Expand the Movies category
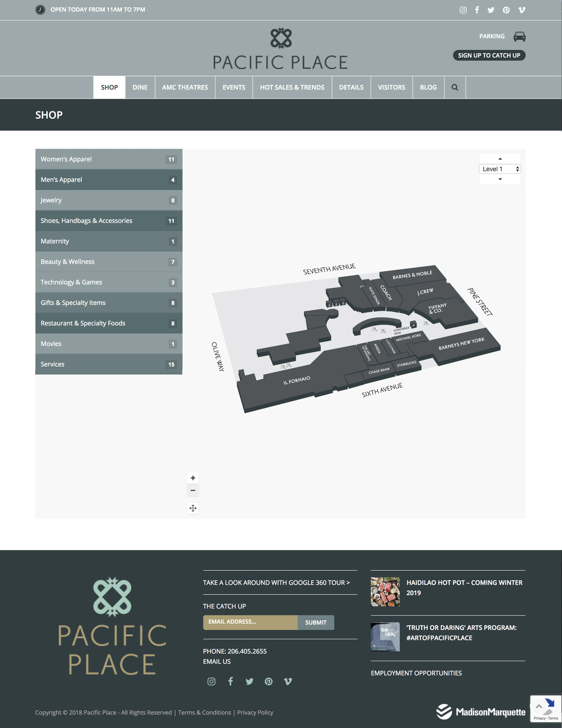The image size is (562, 728). [x=109, y=344]
